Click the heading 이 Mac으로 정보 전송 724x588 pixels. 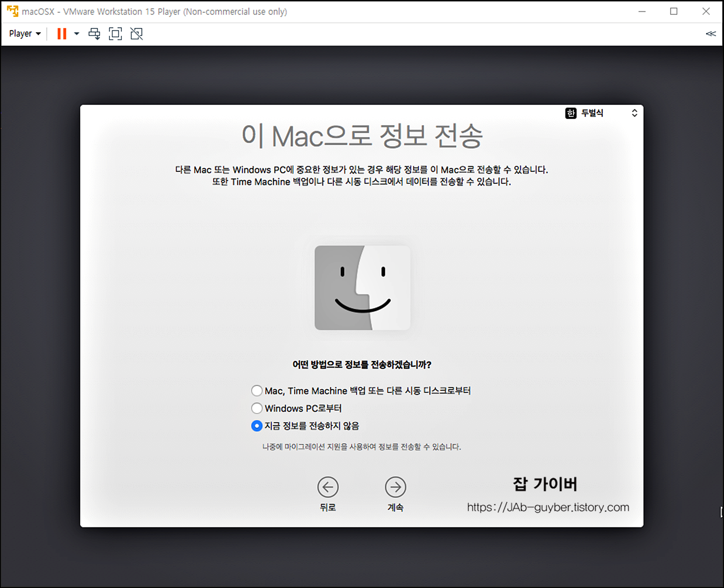pos(362,136)
